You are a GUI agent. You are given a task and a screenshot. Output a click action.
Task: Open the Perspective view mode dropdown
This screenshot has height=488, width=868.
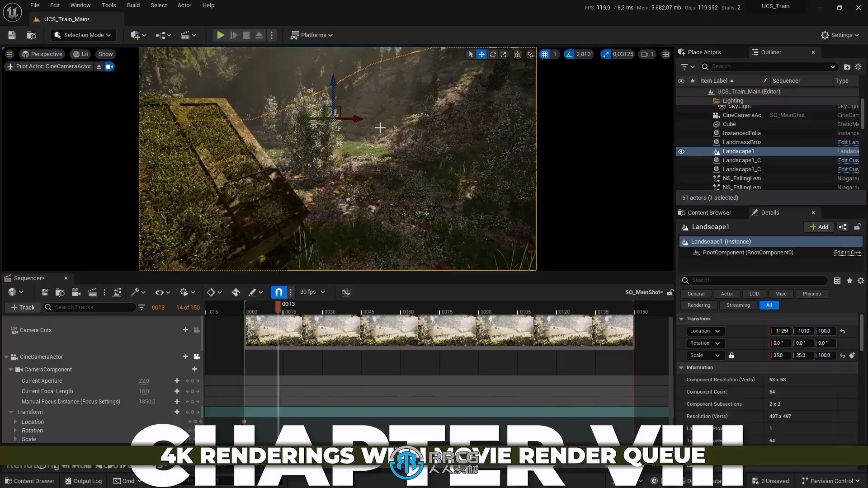tap(42, 54)
